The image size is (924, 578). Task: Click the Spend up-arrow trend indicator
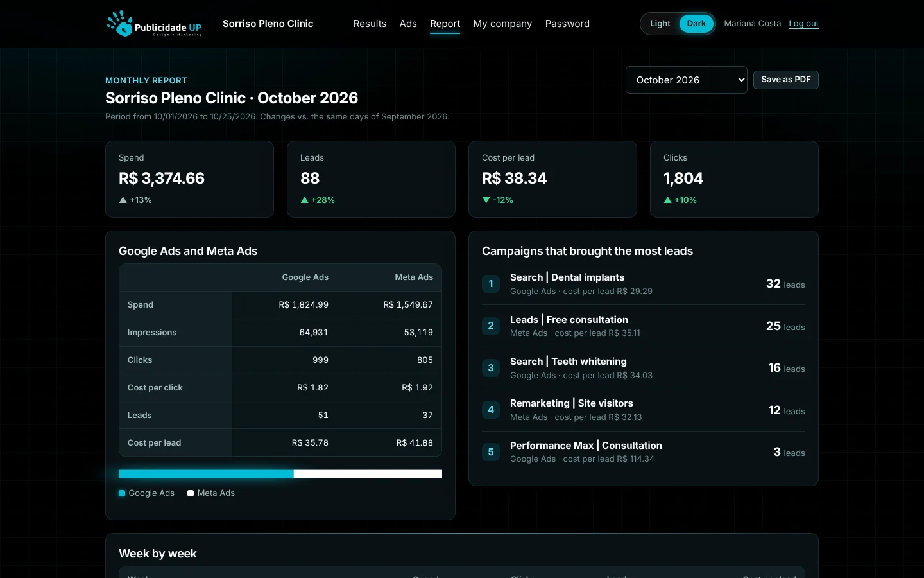[x=123, y=200]
